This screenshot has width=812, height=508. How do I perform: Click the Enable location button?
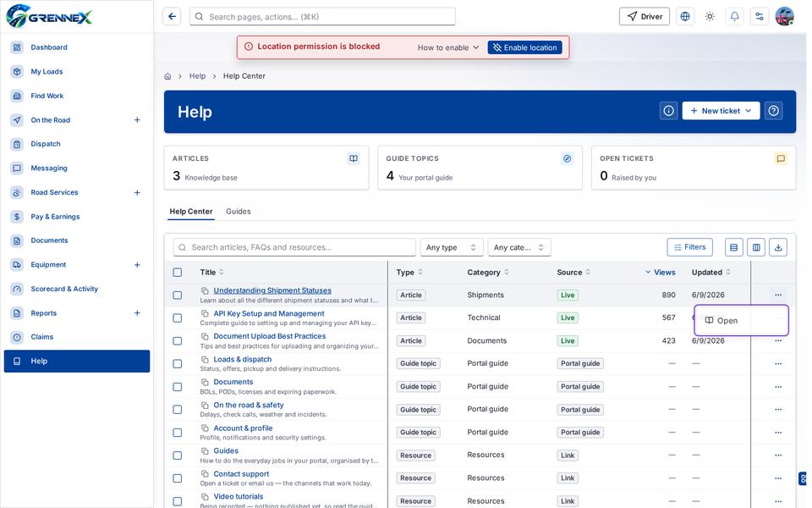tap(524, 47)
